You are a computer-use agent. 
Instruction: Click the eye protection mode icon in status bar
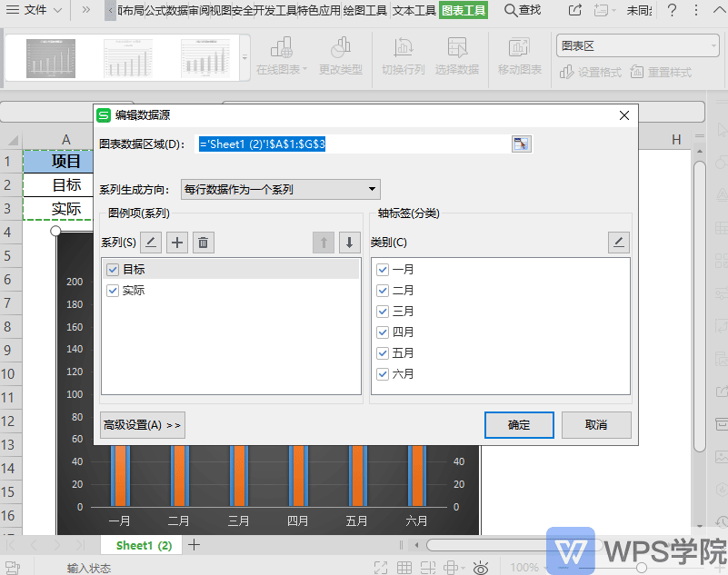coord(481,568)
